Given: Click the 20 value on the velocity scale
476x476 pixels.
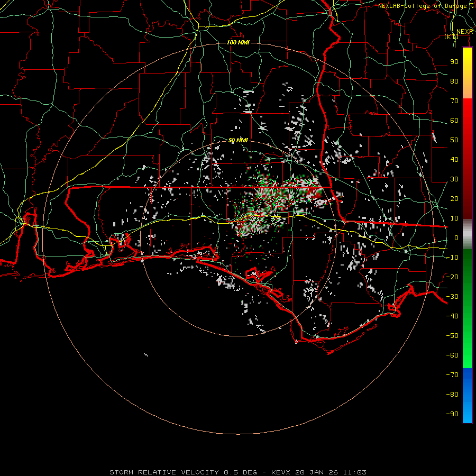Looking at the screenshot, I should [454, 198].
